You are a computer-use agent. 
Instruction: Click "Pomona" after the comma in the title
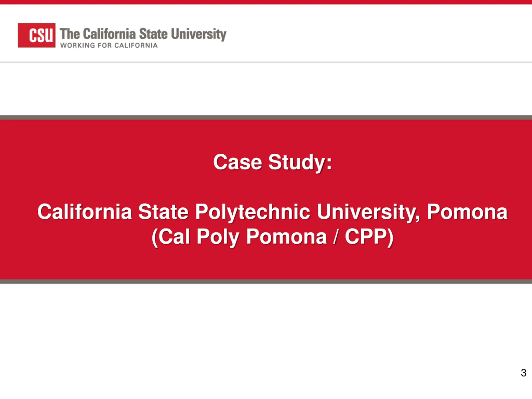tap(467, 212)
